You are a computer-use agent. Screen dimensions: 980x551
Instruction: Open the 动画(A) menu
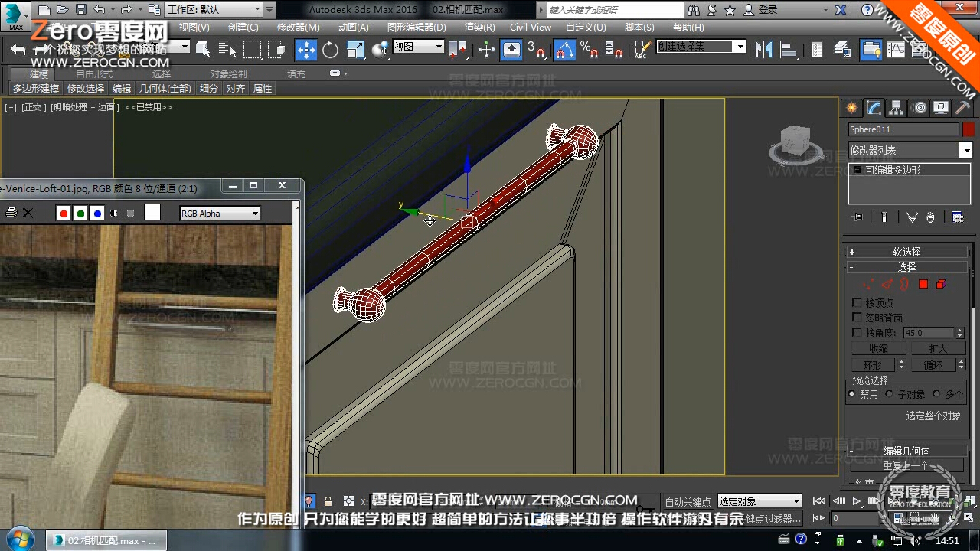(353, 27)
